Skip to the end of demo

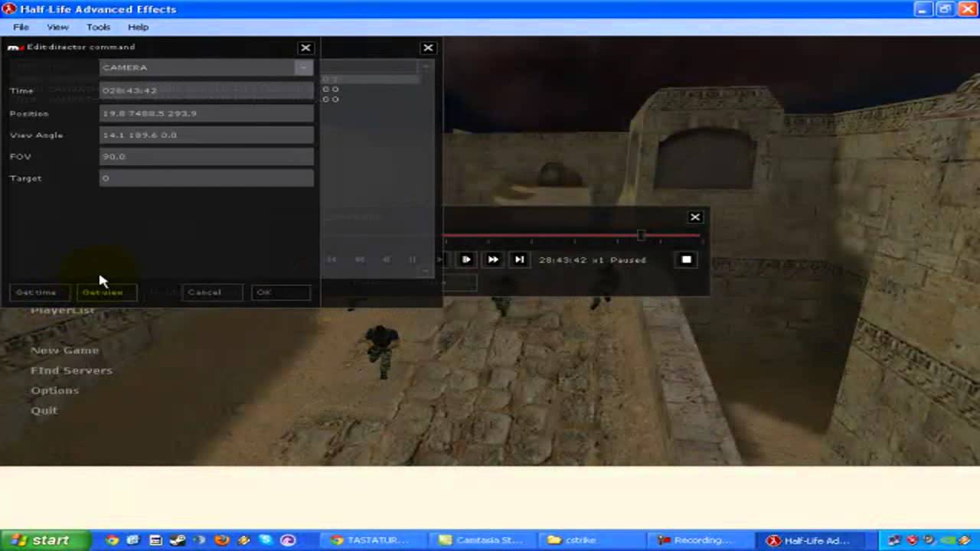tap(519, 259)
